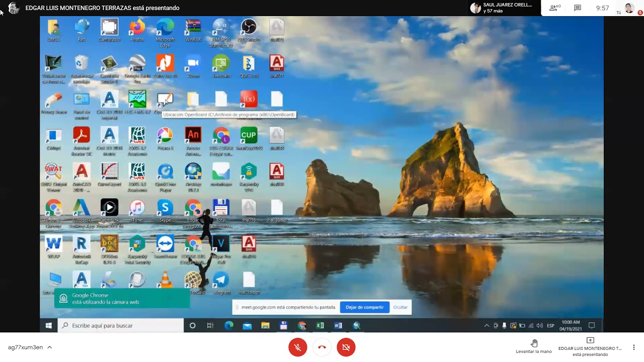
Task: Open File Explorer from the shared taskbar
Action: (x=265, y=326)
